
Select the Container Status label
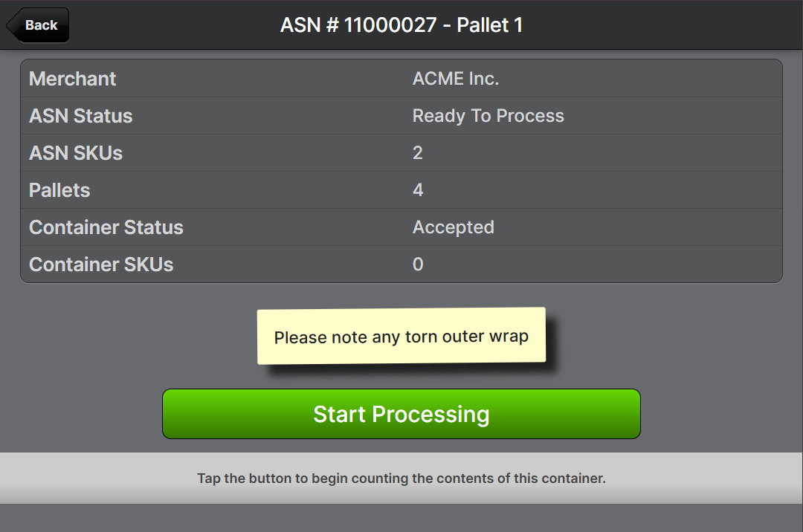[x=106, y=227]
